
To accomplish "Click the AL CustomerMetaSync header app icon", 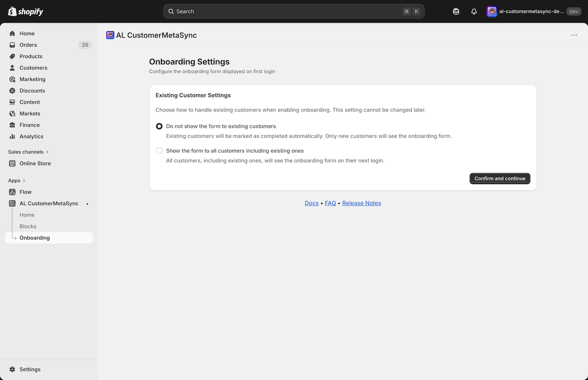I will point(110,35).
